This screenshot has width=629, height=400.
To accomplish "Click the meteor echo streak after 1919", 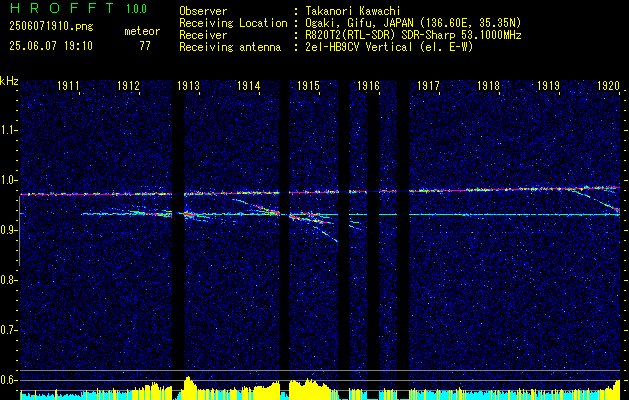I will click(597, 199).
